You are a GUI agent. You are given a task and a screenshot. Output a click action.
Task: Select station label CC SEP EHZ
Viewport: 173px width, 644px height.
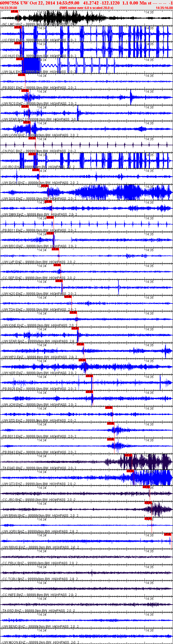12,278
